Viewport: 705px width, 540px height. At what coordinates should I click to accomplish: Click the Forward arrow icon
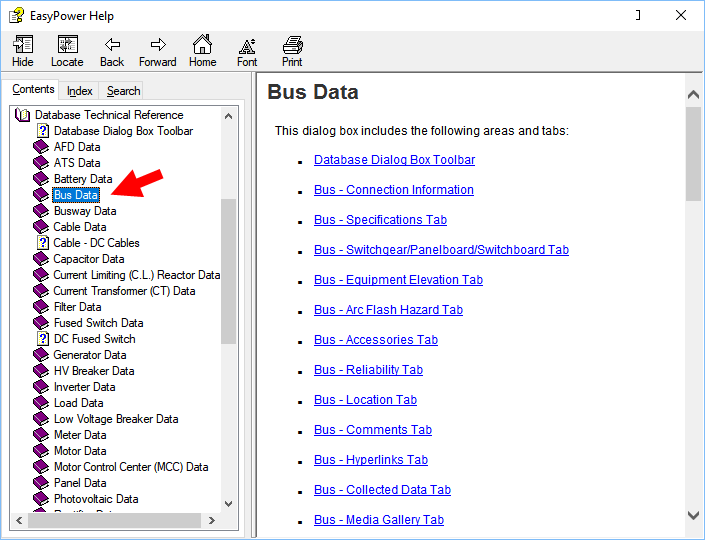click(x=157, y=46)
